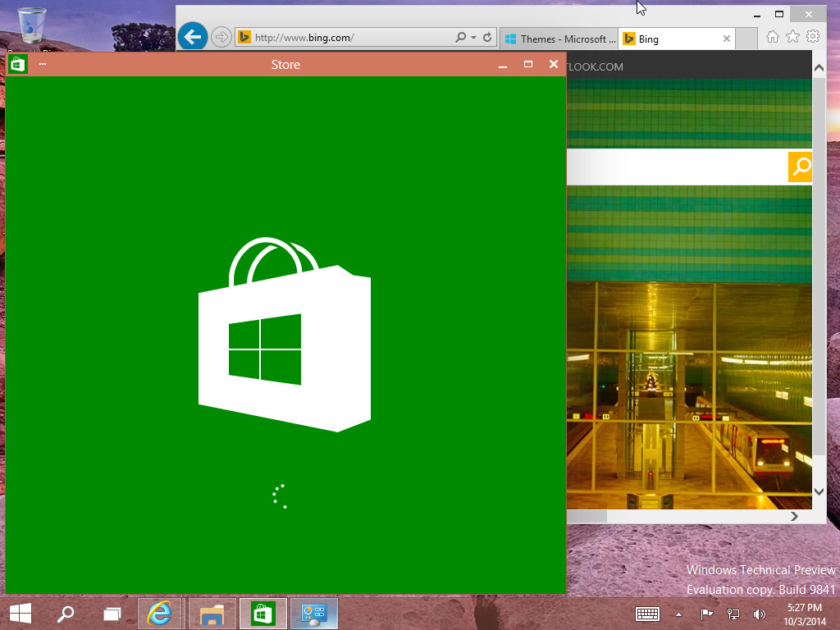This screenshot has width=840, height=630.
Task: Click the horizontal scroll right arrow
Action: tap(794, 516)
